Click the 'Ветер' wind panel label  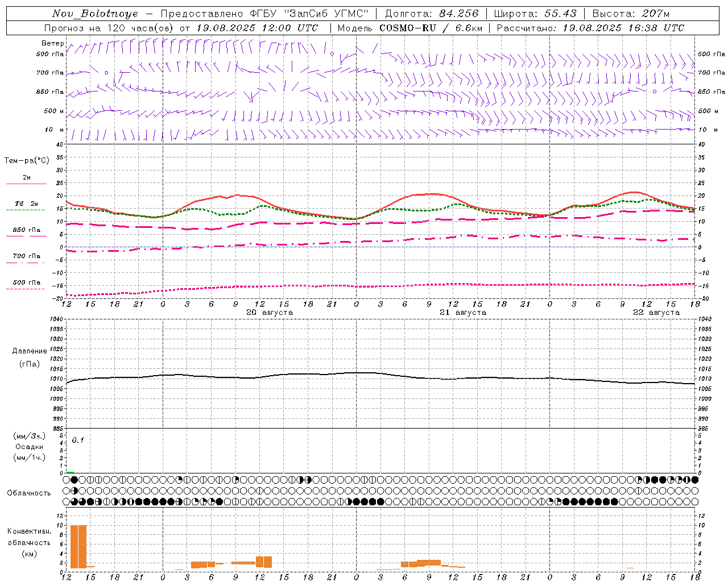(52, 43)
